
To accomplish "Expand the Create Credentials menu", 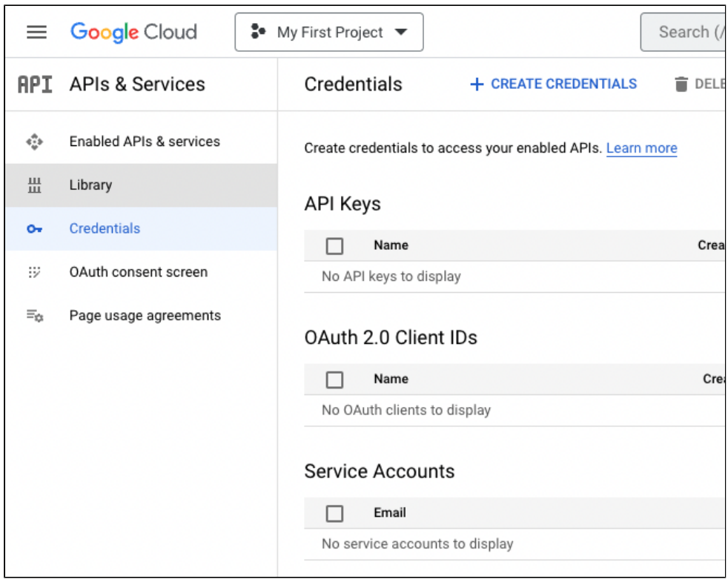I will pyautogui.click(x=553, y=85).
